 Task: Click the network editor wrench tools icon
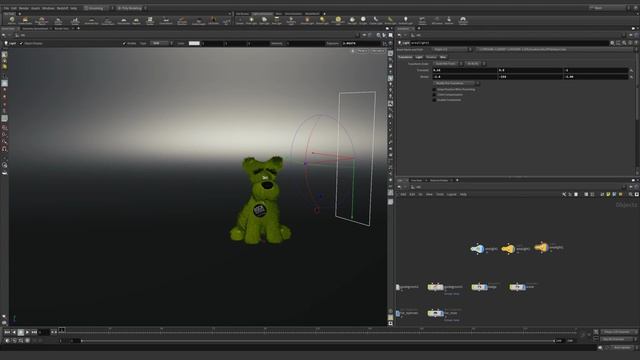tap(564, 194)
